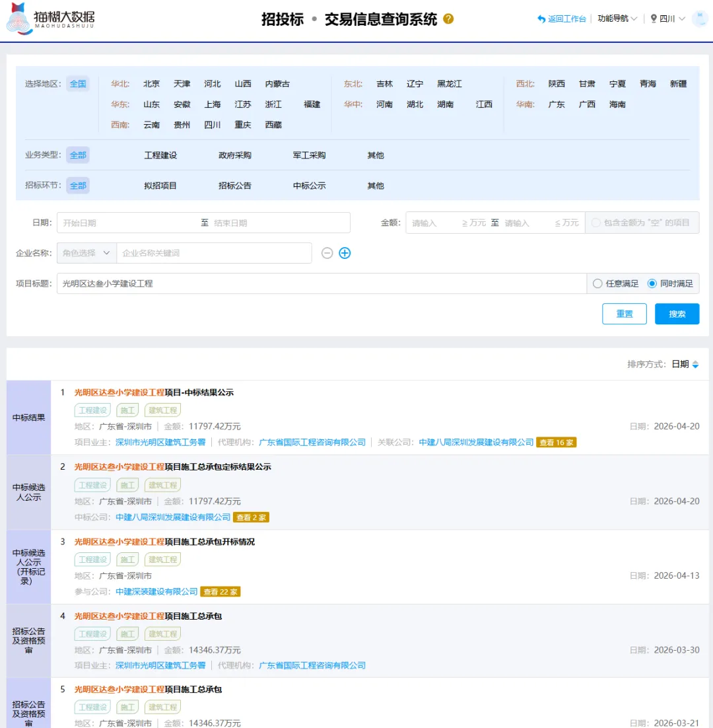Filter the region by 新疆

(678, 84)
